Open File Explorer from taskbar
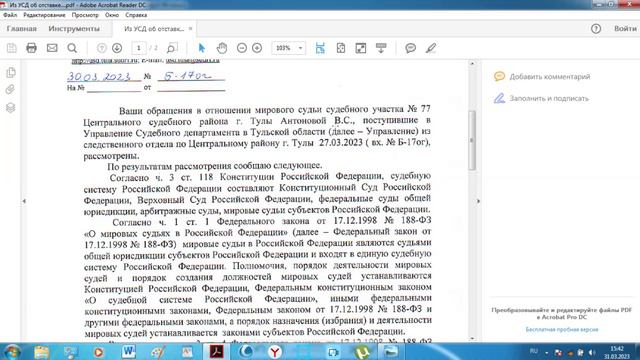The width and height of the screenshot is (640, 360). (x=41, y=352)
